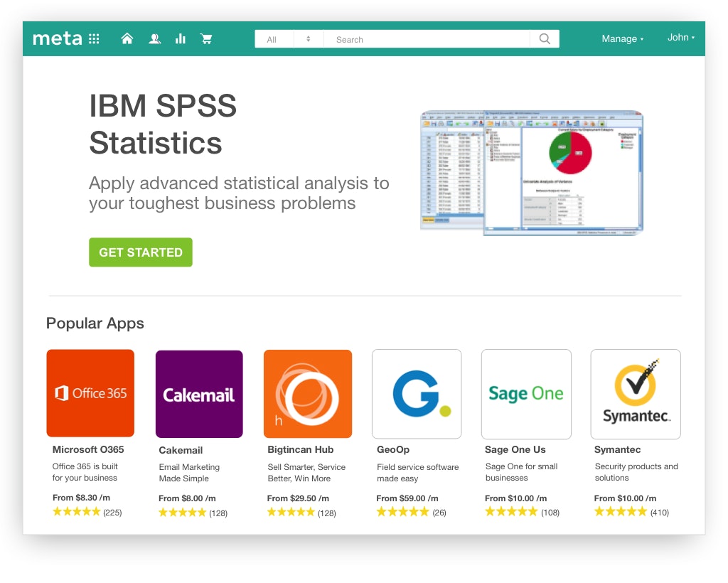Click 'From $8.30 /m' price
Image resolution: width=728 pixels, height=583 pixels.
(x=81, y=498)
